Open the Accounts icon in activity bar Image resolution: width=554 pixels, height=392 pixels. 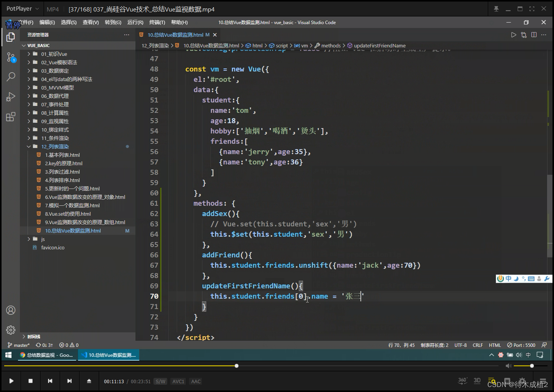[11, 310]
